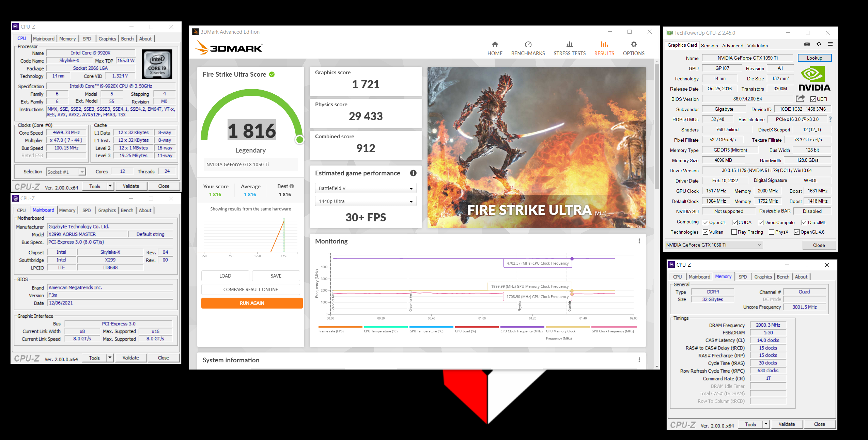Open 3DMark OPTIONS gear
Screen dimensions: 868x440
click(634, 48)
